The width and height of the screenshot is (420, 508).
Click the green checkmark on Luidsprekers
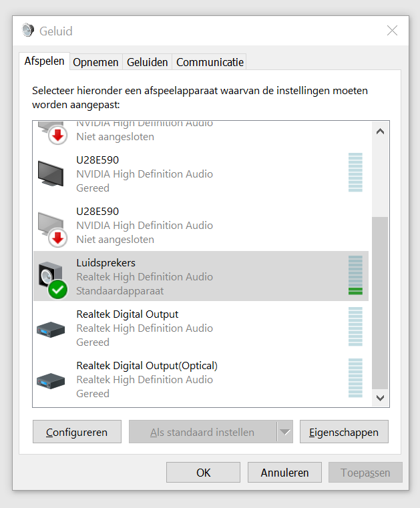click(x=57, y=289)
